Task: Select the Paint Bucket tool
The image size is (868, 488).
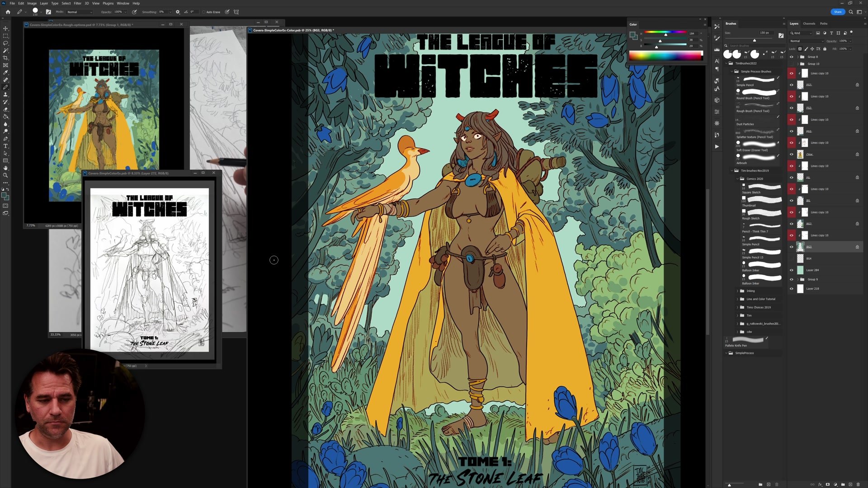Action: [5, 117]
